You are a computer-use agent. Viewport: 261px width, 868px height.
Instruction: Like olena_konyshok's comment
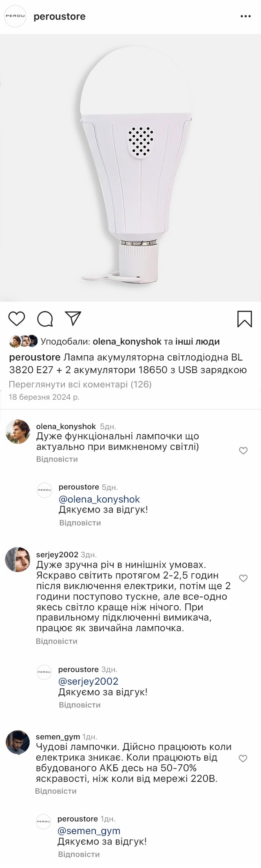click(x=243, y=451)
